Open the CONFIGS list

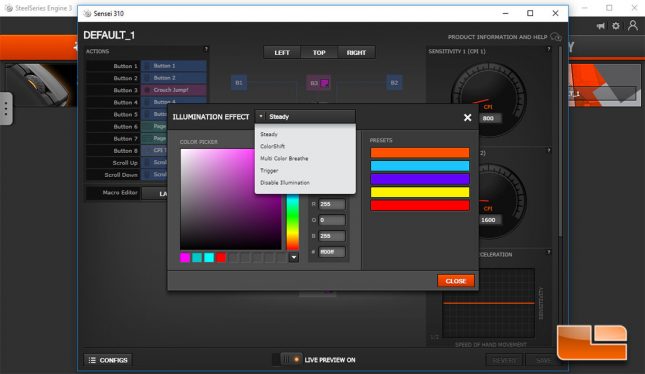pyautogui.click(x=108, y=360)
